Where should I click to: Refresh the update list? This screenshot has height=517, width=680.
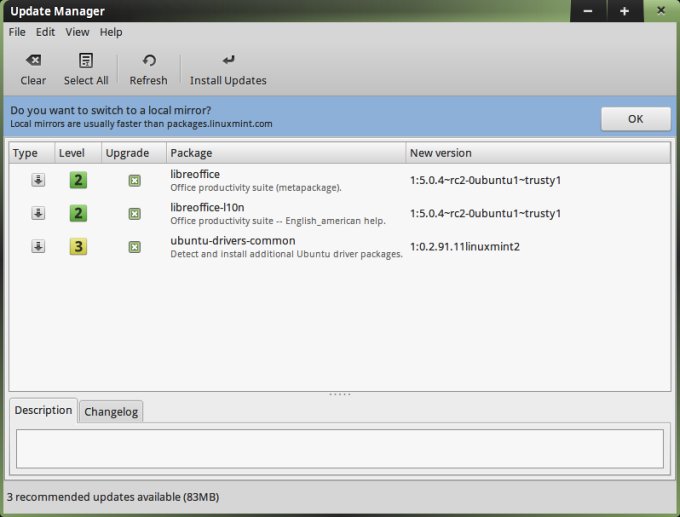pyautogui.click(x=148, y=61)
